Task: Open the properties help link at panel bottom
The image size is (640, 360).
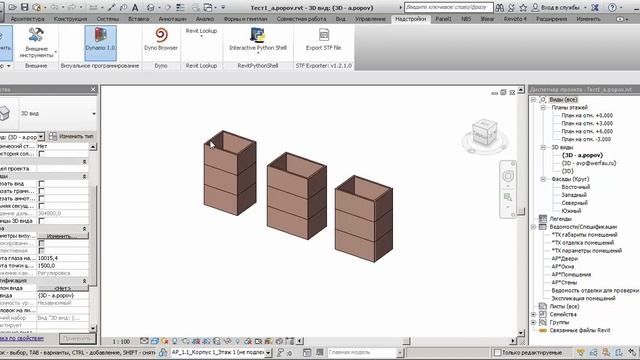Action: [x=21, y=338]
